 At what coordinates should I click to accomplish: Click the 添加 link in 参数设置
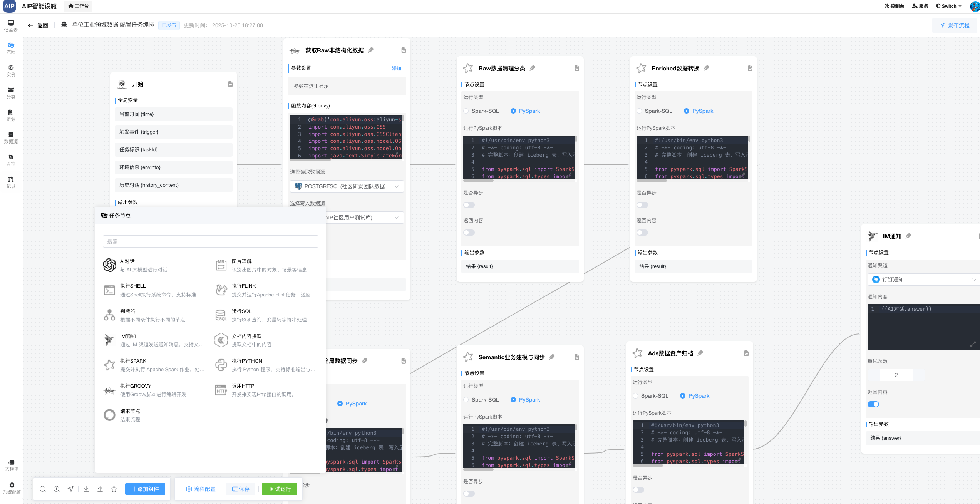coord(396,69)
